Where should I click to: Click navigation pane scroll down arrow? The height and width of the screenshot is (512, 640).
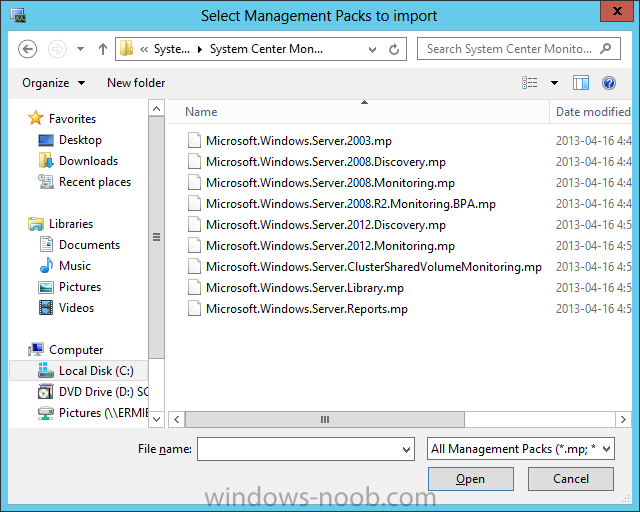(x=156, y=419)
